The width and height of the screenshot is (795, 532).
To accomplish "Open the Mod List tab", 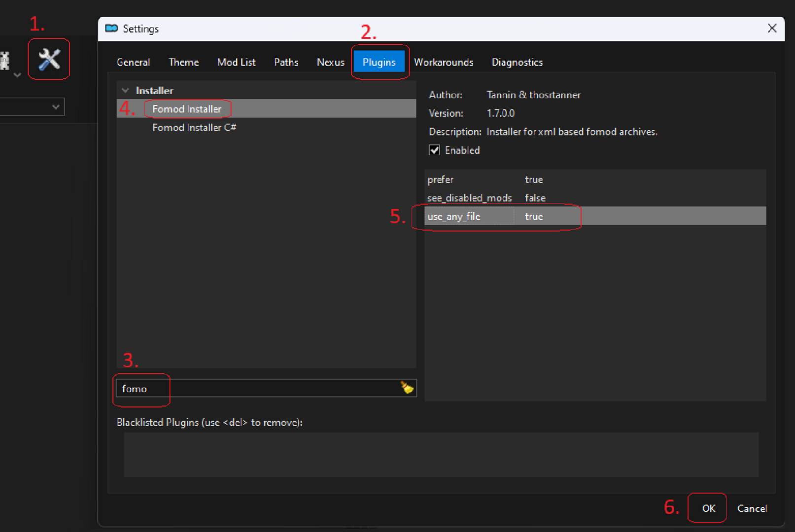I will point(236,62).
